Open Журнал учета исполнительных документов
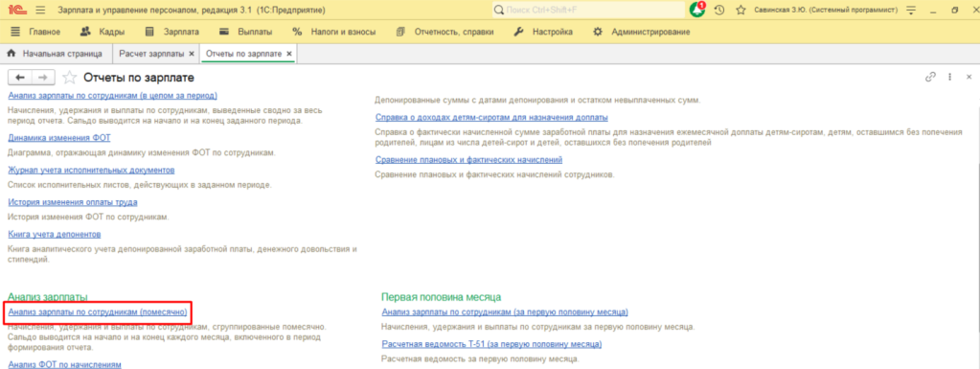Viewport: 980px width, 369px height. 91,170
